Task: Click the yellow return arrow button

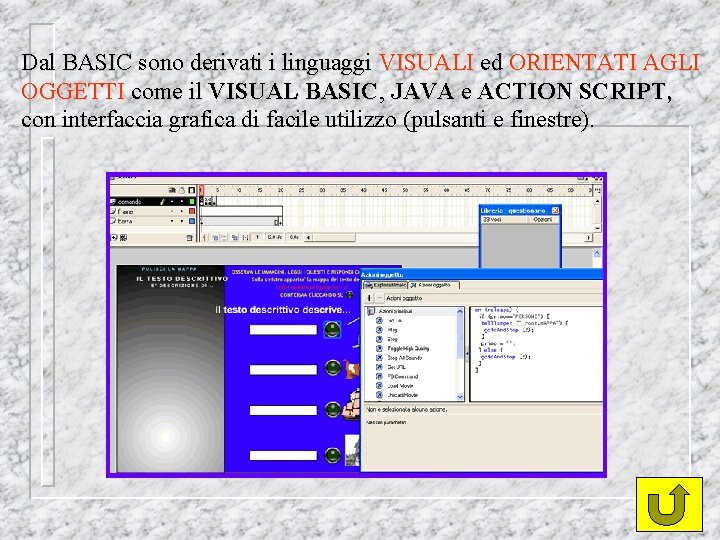Action: click(x=669, y=504)
